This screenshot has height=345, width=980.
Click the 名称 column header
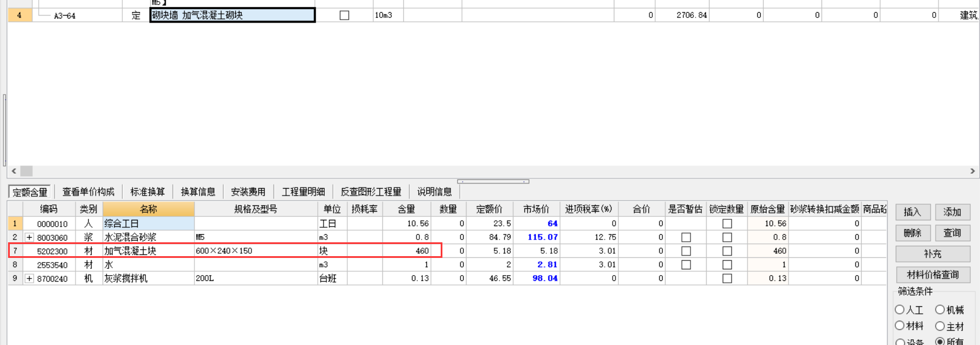point(148,209)
